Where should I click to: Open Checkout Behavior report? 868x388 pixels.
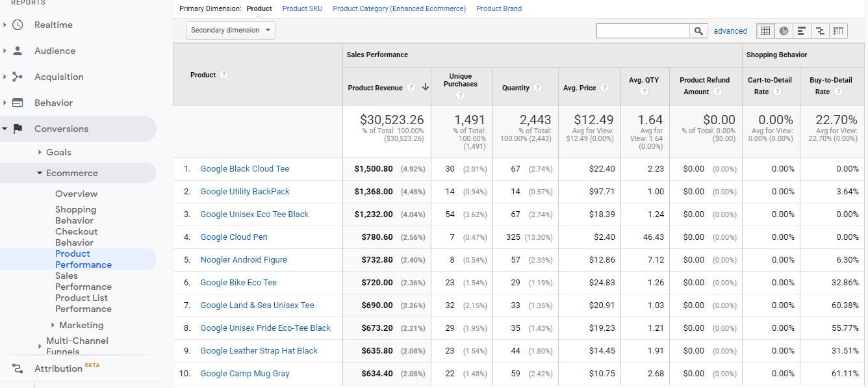(76, 237)
